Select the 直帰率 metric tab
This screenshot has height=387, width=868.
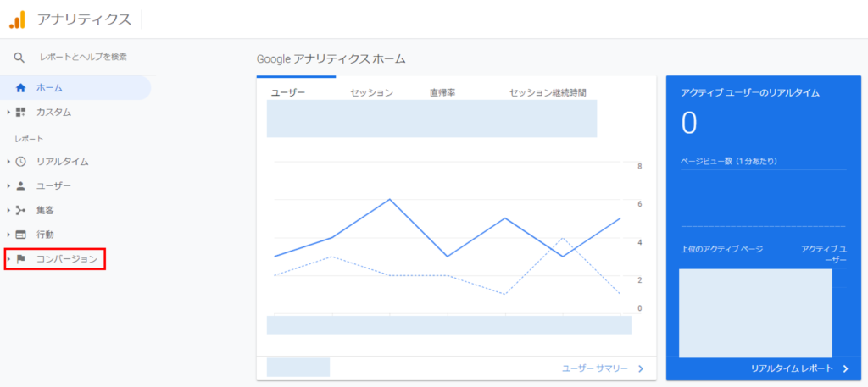(x=442, y=92)
